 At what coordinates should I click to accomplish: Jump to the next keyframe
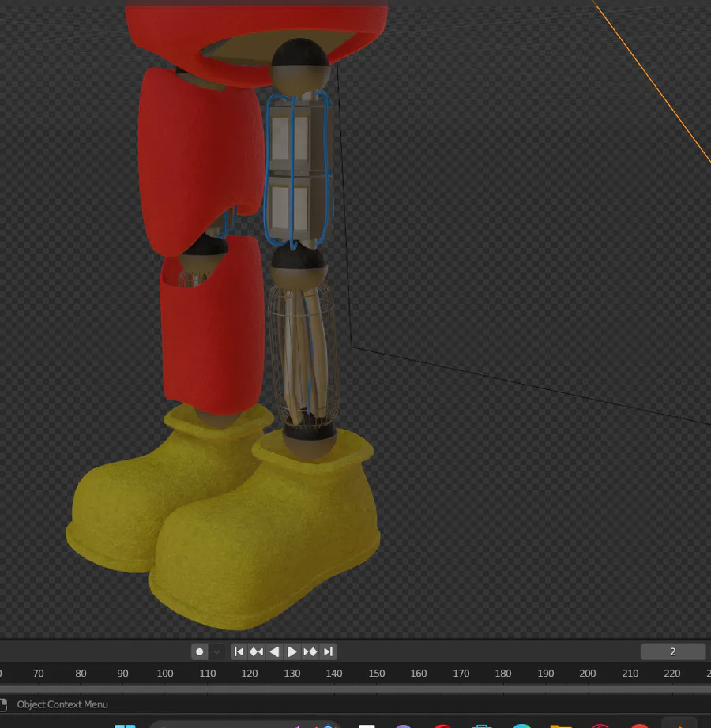[x=310, y=652]
